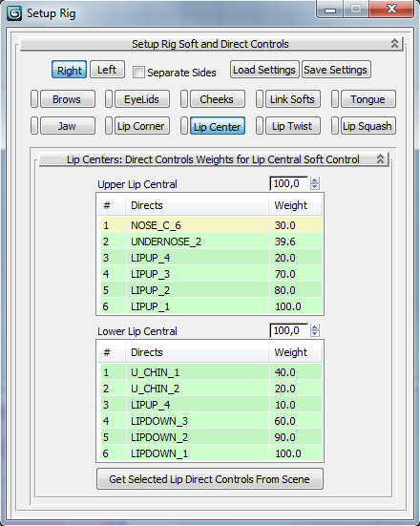420x526 pixels.
Task: Select the Left side button
Action: point(107,70)
